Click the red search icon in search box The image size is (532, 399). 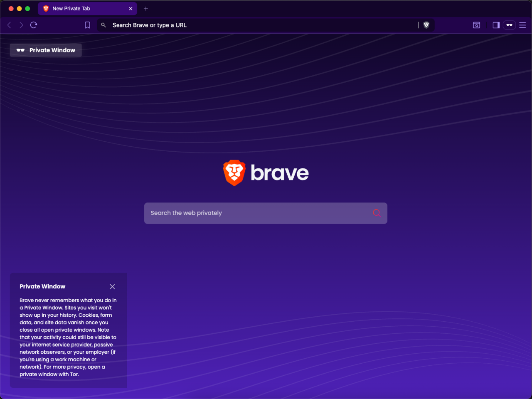[377, 213]
